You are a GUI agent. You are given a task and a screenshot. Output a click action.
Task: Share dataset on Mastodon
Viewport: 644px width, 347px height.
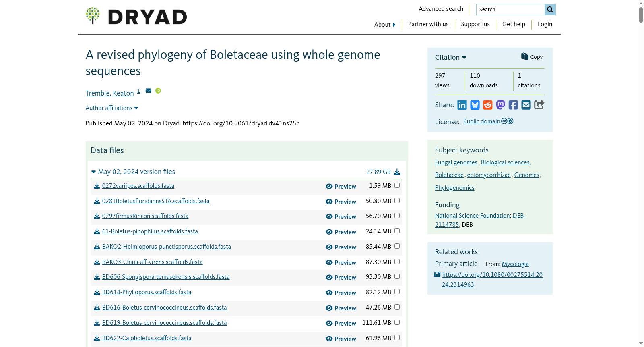click(x=501, y=105)
